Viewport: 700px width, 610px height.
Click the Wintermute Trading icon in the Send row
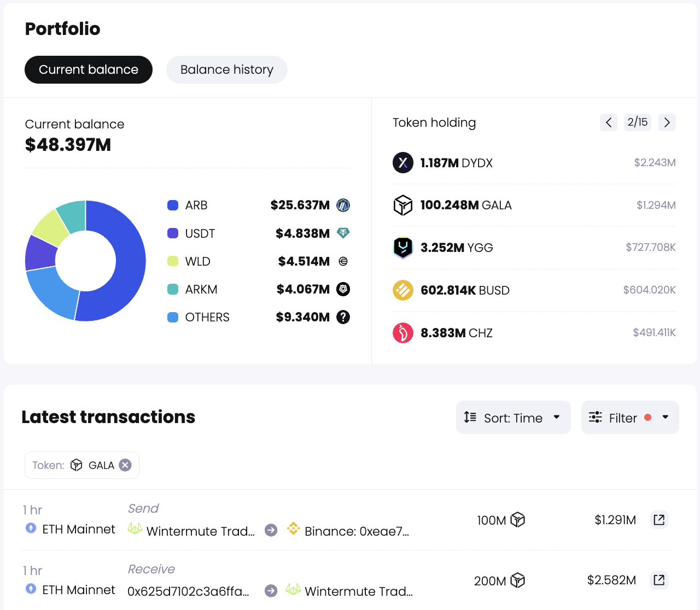click(x=135, y=529)
